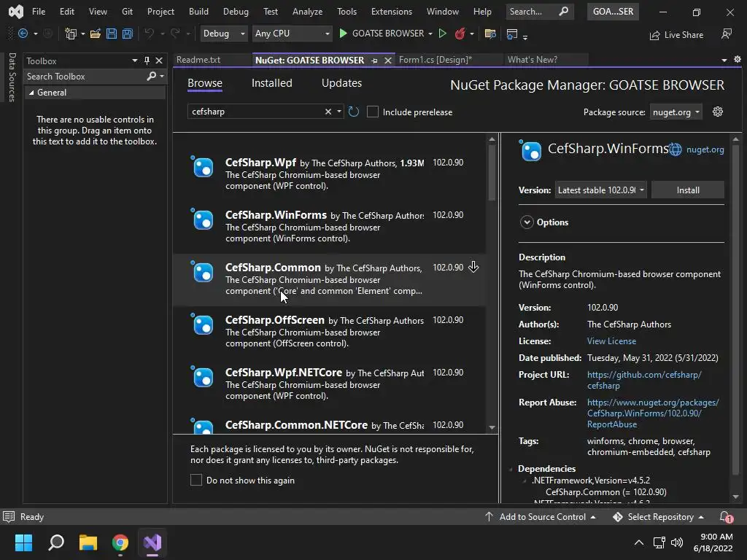Open the Version Latest stable dropdown
This screenshot has height=560, width=747.
pos(601,190)
